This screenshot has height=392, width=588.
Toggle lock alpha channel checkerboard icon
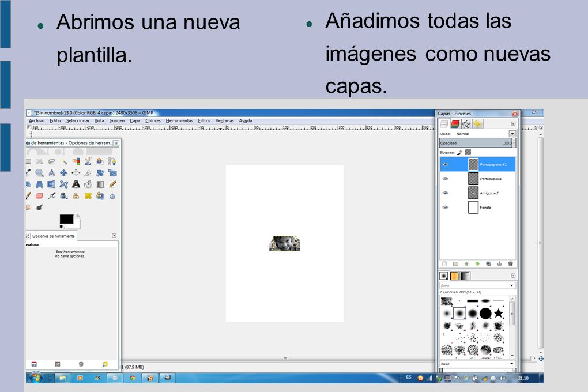click(x=468, y=152)
